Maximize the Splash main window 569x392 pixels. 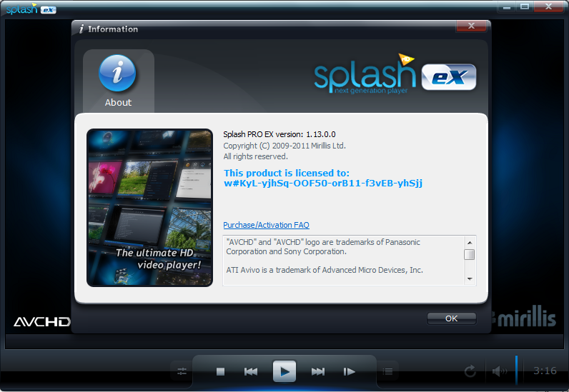[x=525, y=6]
